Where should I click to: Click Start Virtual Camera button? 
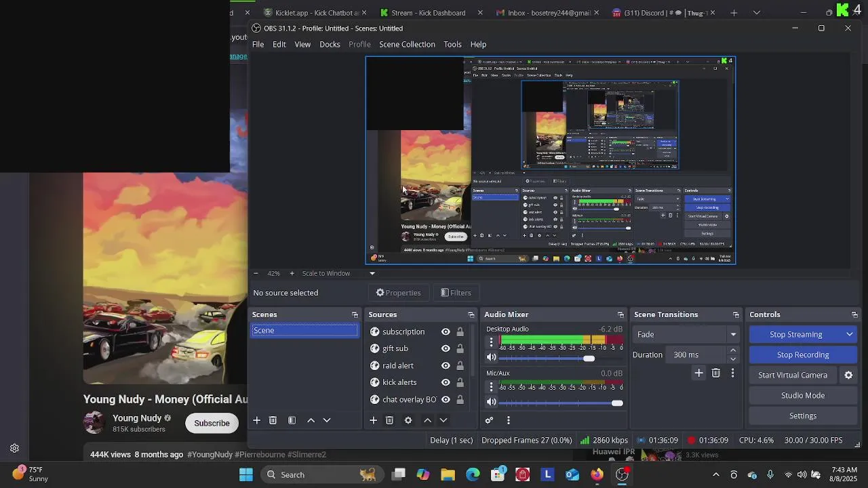pos(792,375)
